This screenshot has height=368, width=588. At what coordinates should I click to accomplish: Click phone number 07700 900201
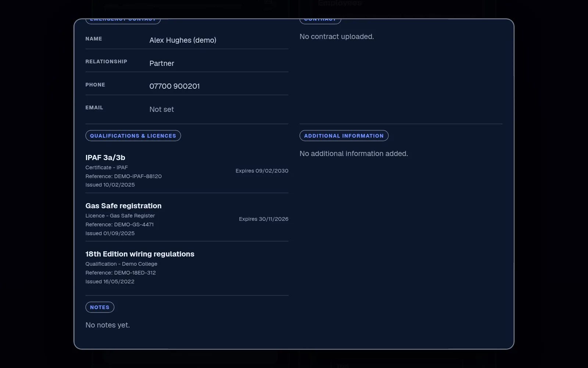pos(175,86)
